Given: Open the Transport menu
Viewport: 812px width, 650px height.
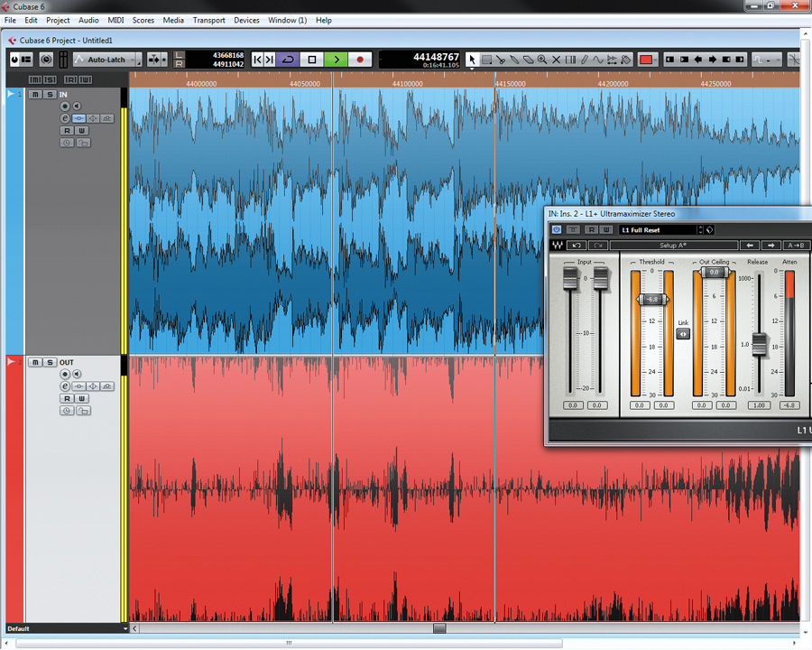Looking at the screenshot, I should click(208, 20).
